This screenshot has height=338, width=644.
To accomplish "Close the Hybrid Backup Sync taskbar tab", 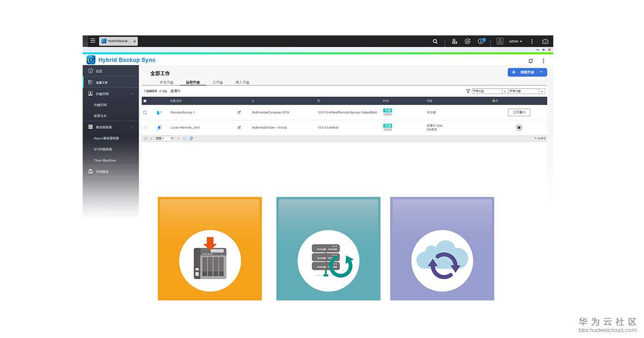I will pos(134,41).
